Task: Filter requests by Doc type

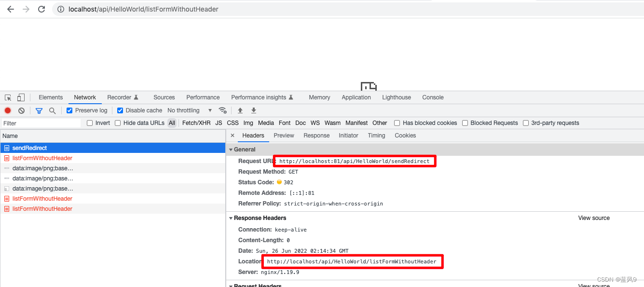Action: click(x=301, y=123)
